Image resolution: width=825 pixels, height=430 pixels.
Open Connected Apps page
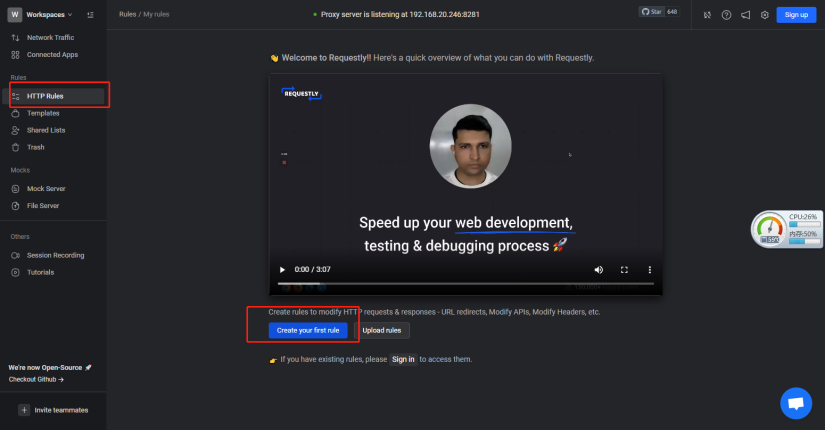tap(52, 55)
